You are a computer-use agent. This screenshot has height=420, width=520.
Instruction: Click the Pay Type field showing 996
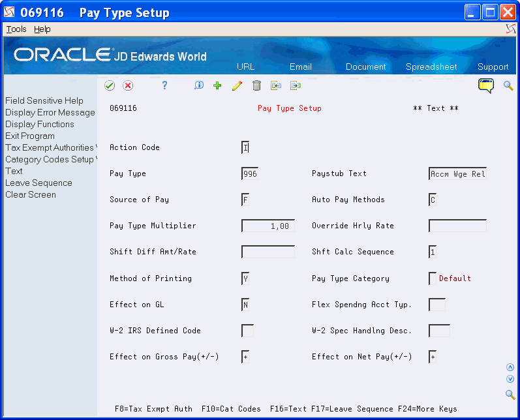tap(250, 173)
